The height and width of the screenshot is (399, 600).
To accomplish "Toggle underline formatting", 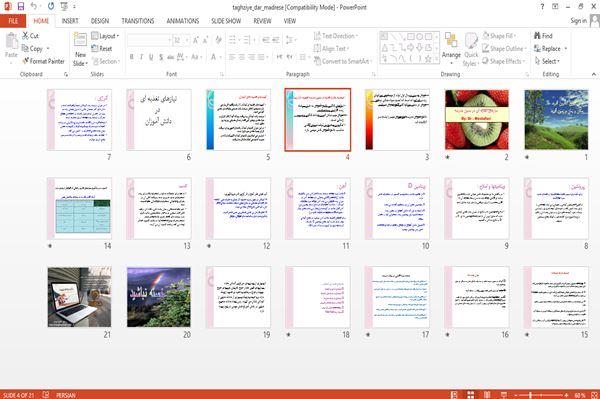I will tap(151, 57).
